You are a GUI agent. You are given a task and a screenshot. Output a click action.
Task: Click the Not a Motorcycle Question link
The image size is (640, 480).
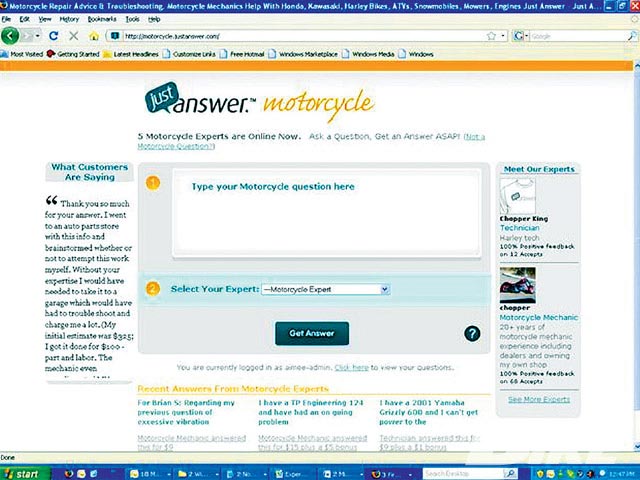point(311,141)
